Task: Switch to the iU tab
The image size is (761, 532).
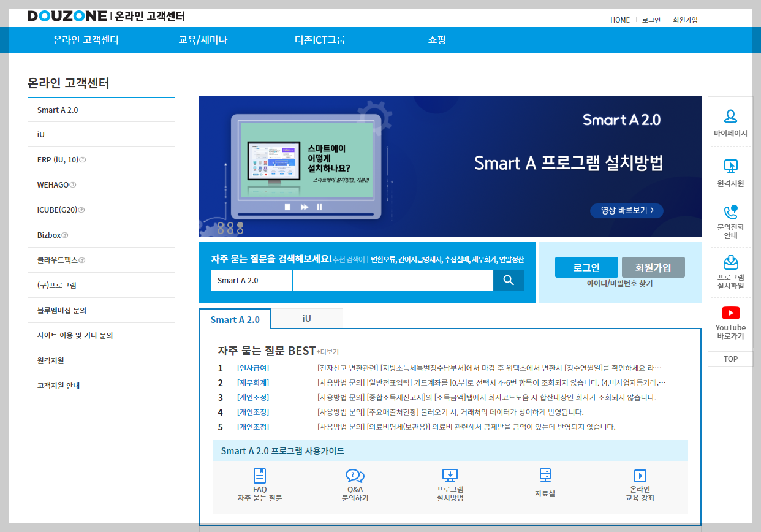Action: tap(307, 318)
